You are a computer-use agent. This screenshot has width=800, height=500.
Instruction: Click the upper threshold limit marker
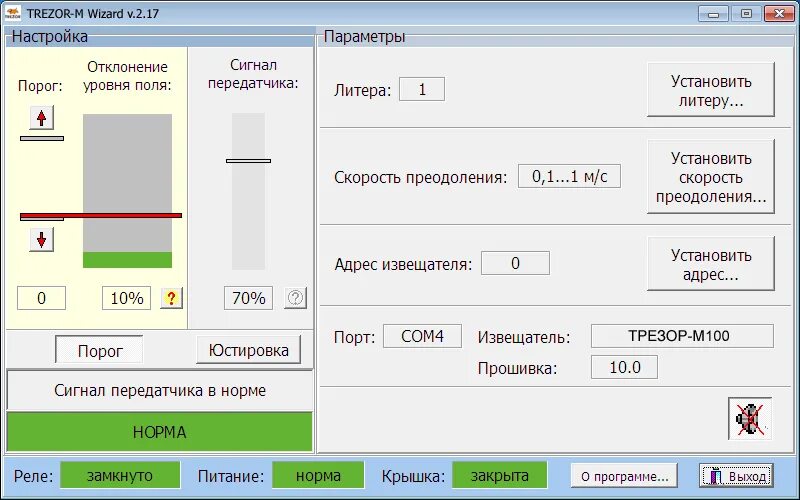pyautogui.click(x=42, y=138)
